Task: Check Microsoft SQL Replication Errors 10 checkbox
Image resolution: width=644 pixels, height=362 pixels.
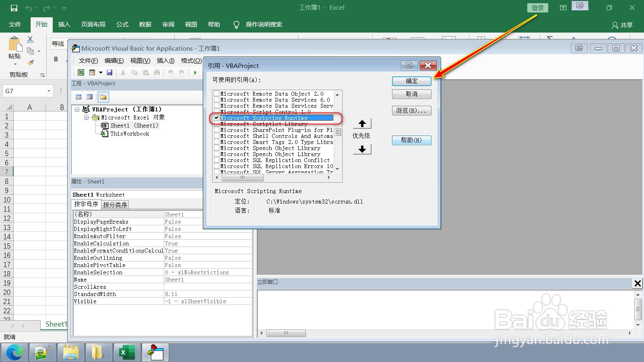Action: coord(217,166)
